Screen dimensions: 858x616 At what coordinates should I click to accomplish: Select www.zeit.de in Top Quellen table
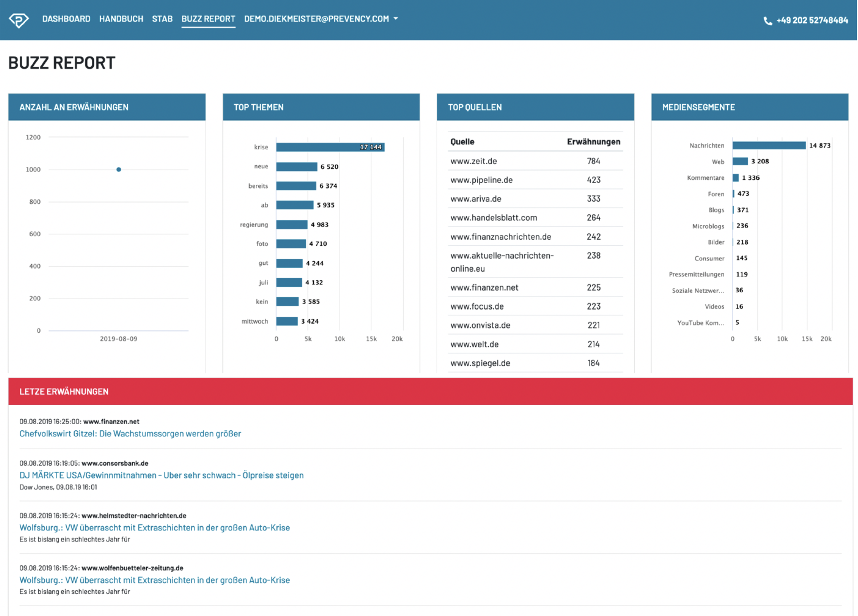pos(474,161)
